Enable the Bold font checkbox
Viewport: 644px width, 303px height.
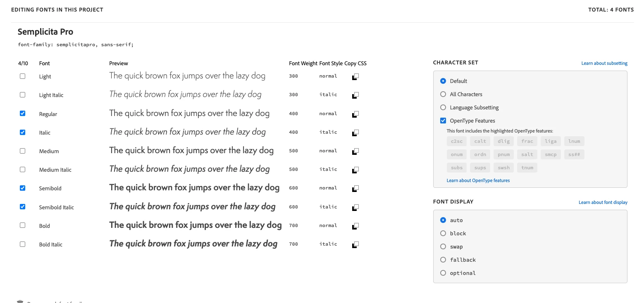(x=23, y=225)
